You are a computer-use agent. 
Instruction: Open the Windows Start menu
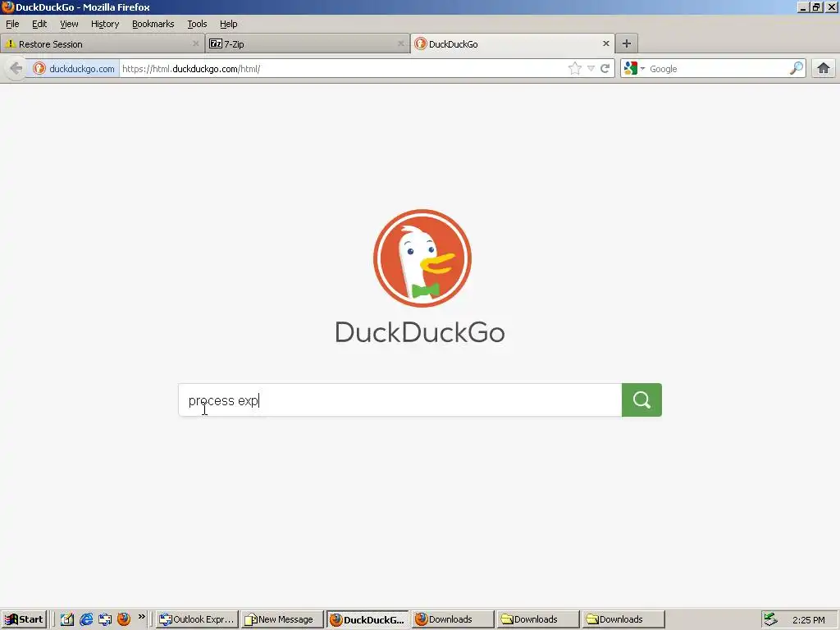coord(24,619)
